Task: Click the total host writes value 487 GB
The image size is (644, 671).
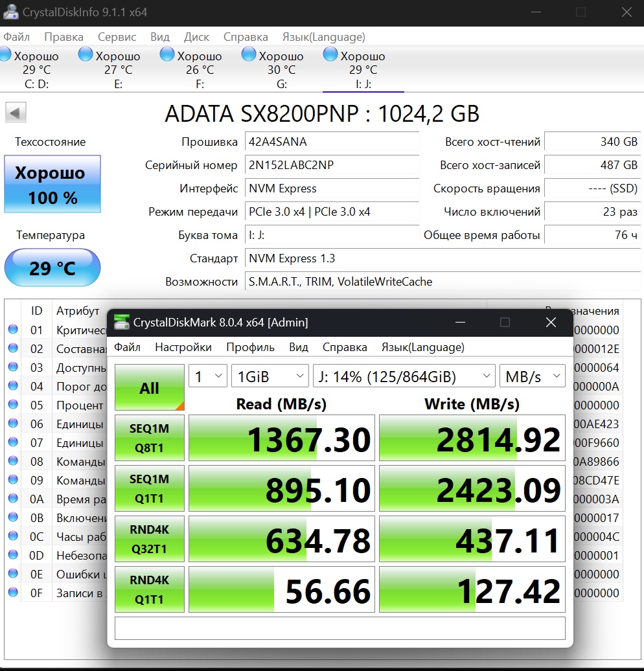Action: pyautogui.click(x=593, y=165)
